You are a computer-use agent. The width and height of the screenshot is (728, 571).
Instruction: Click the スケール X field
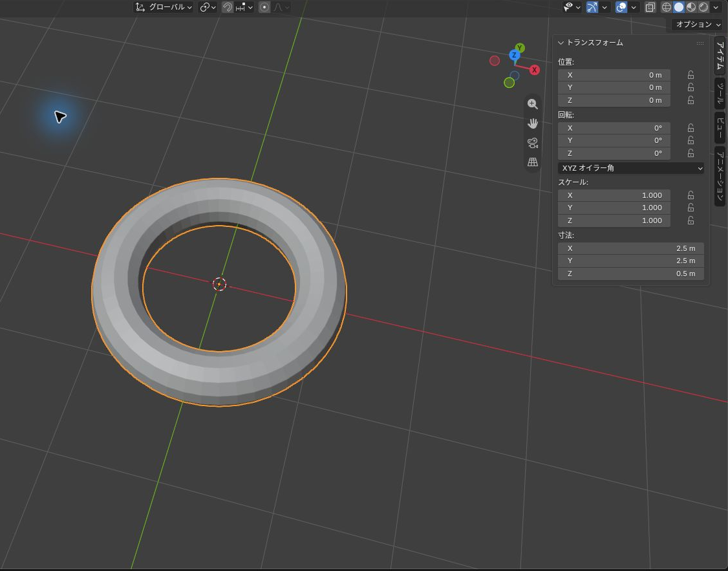coord(614,195)
